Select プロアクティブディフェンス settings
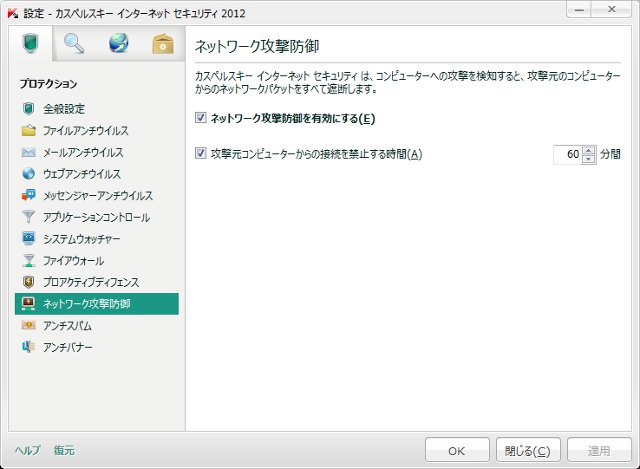The height and width of the screenshot is (469, 640). point(97,282)
